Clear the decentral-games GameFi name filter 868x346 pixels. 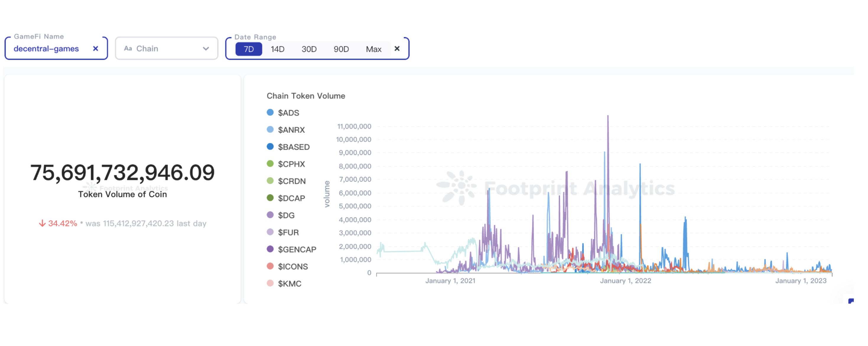(x=96, y=48)
